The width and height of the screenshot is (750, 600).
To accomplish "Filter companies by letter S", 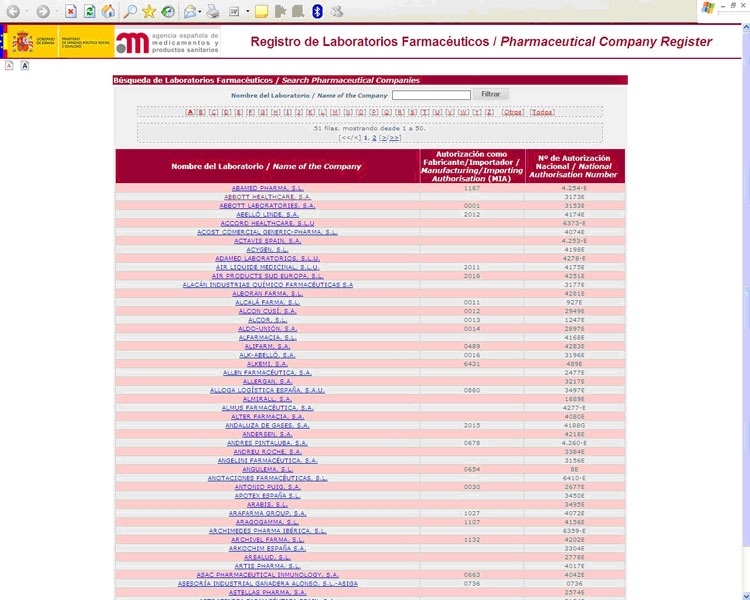I will (x=412, y=112).
